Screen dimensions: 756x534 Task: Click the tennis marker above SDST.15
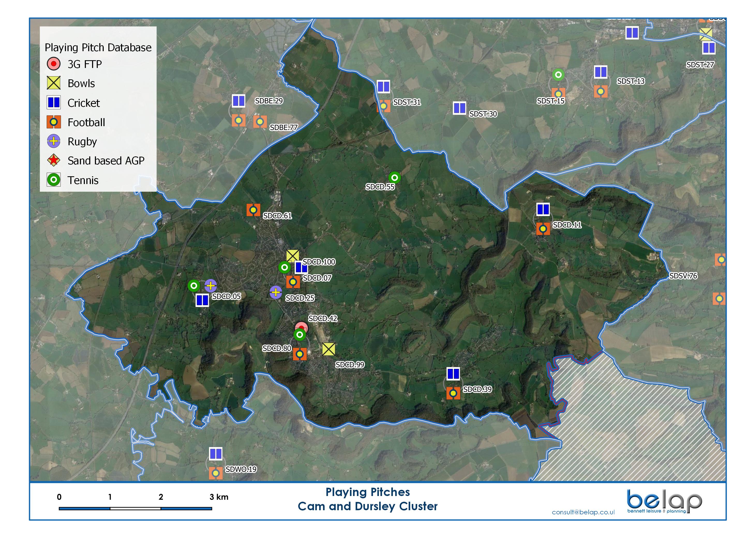[x=558, y=75]
